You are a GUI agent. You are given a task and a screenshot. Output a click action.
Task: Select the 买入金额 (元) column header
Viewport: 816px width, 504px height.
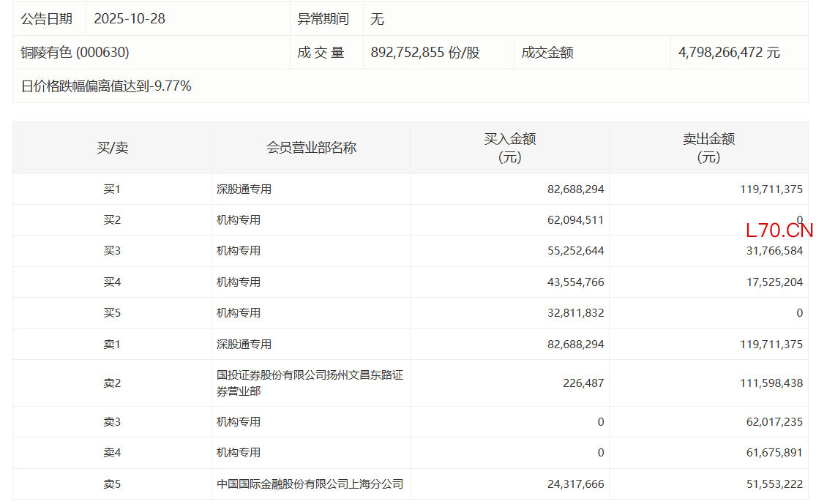(509, 148)
